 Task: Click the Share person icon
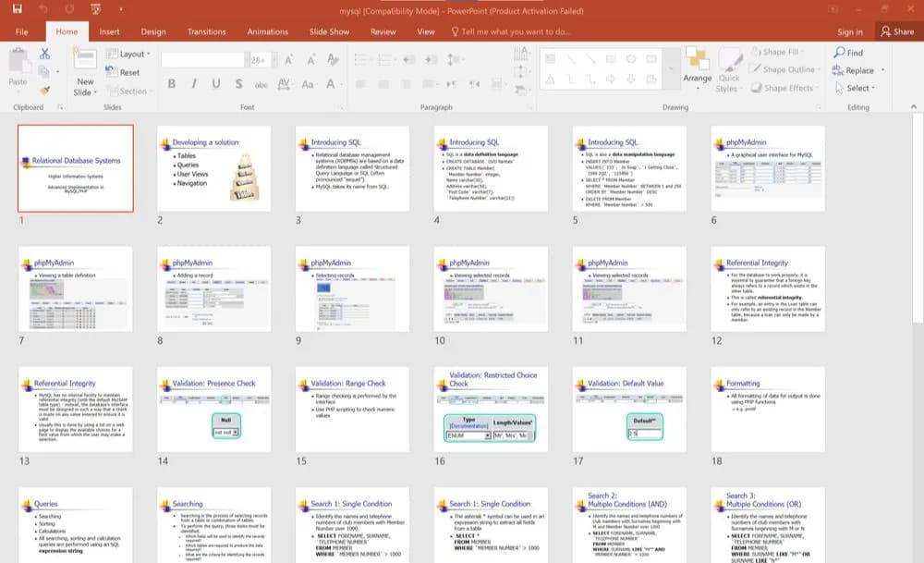pos(886,31)
